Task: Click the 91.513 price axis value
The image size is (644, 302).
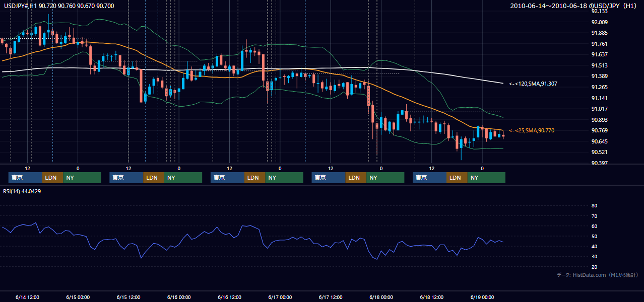Action: pos(599,65)
